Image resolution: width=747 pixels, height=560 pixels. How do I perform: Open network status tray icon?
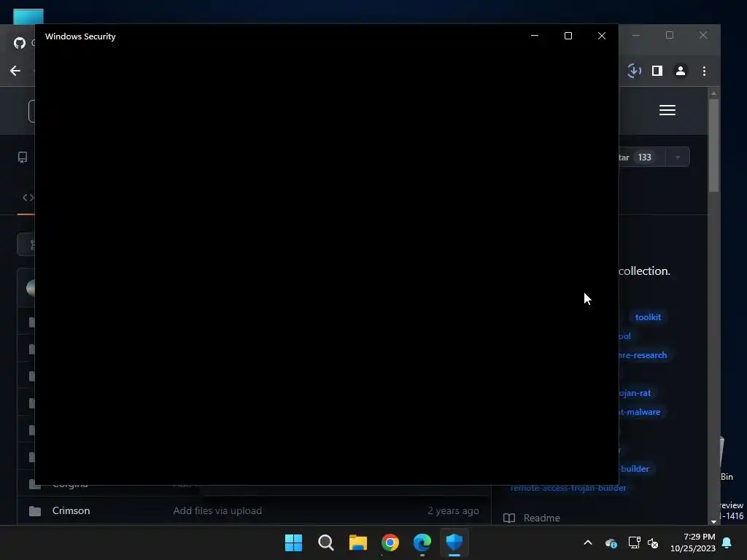(x=634, y=542)
